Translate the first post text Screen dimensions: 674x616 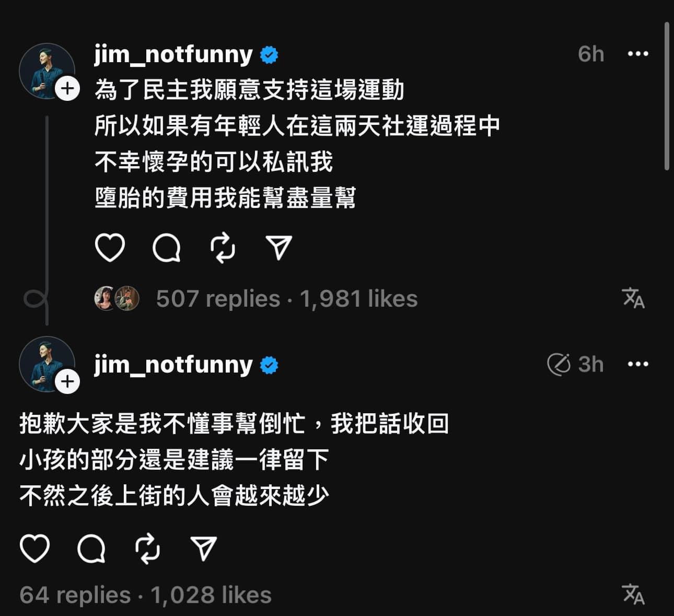[x=633, y=298]
